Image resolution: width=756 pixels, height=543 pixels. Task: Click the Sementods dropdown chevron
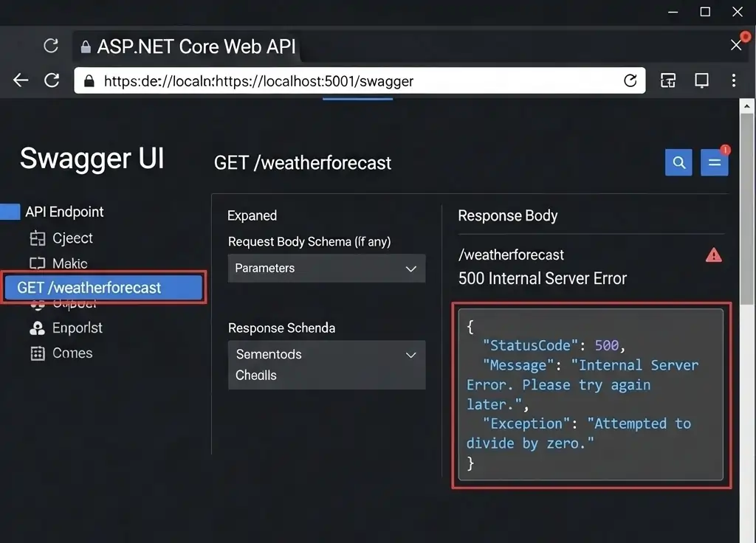(x=410, y=355)
